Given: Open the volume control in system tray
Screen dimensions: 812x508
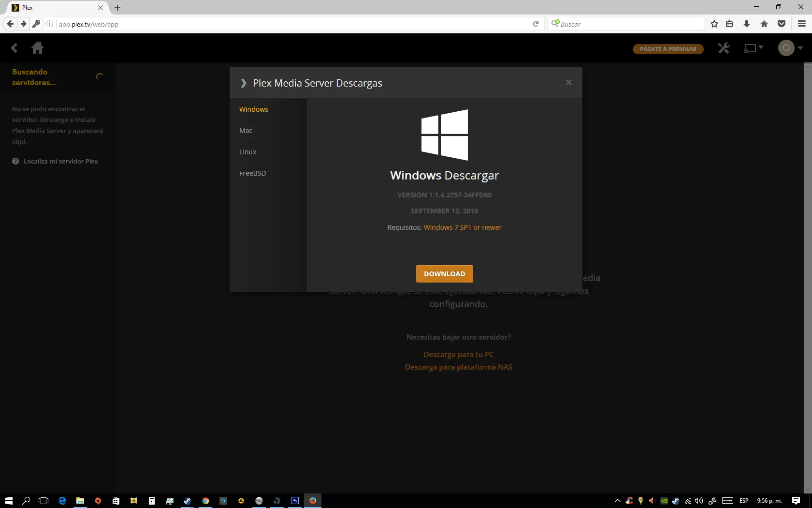Looking at the screenshot, I should 699,501.
